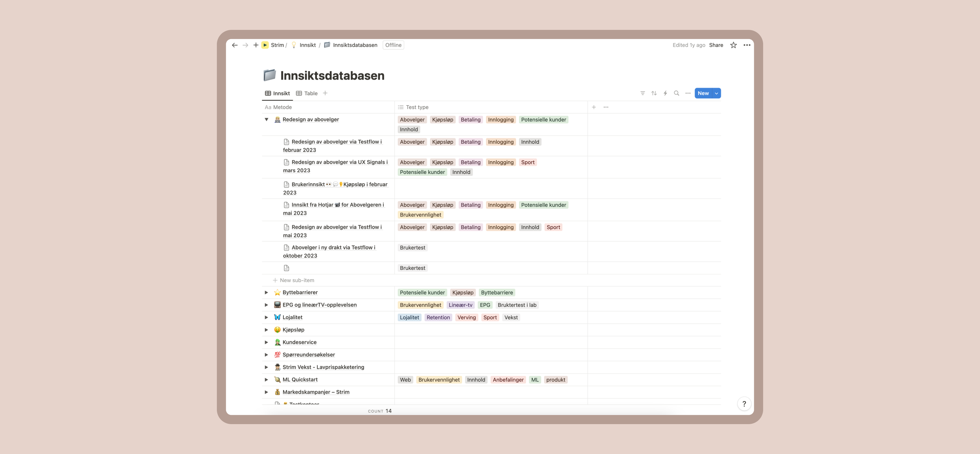Screen dimensions: 980x454
Task: Expand the ML Quickstart row
Action: coord(267,380)
